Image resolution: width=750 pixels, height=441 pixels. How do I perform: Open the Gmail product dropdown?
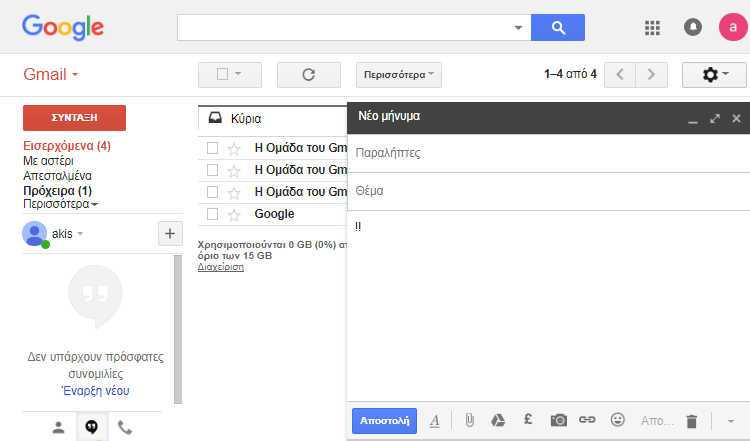pyautogui.click(x=50, y=75)
